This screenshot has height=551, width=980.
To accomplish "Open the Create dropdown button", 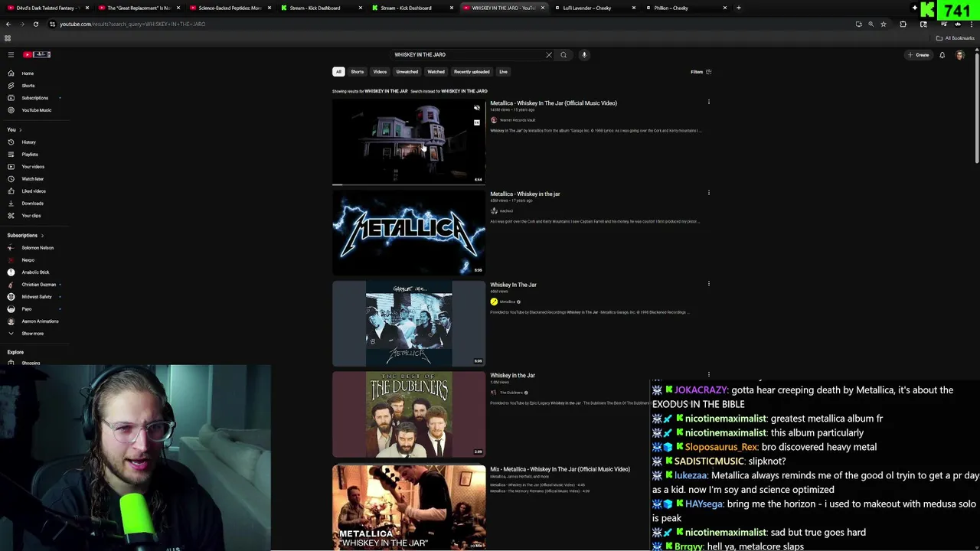I will 918,55.
